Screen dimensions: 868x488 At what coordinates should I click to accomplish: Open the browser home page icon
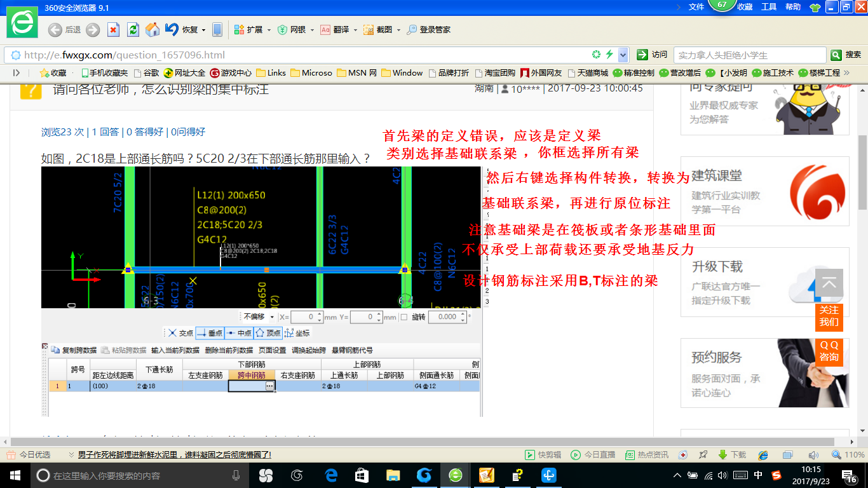pyautogui.click(x=153, y=30)
